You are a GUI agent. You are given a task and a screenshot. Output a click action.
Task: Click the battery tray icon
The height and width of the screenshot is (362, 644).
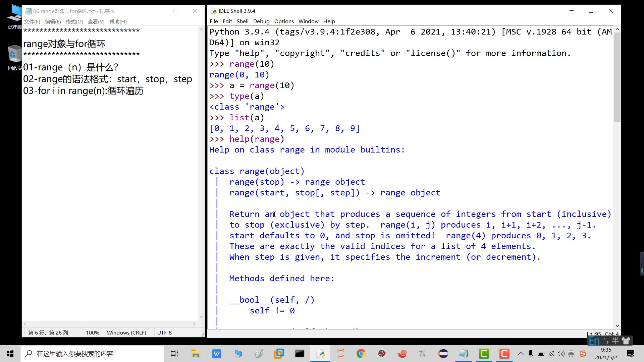tap(541, 354)
